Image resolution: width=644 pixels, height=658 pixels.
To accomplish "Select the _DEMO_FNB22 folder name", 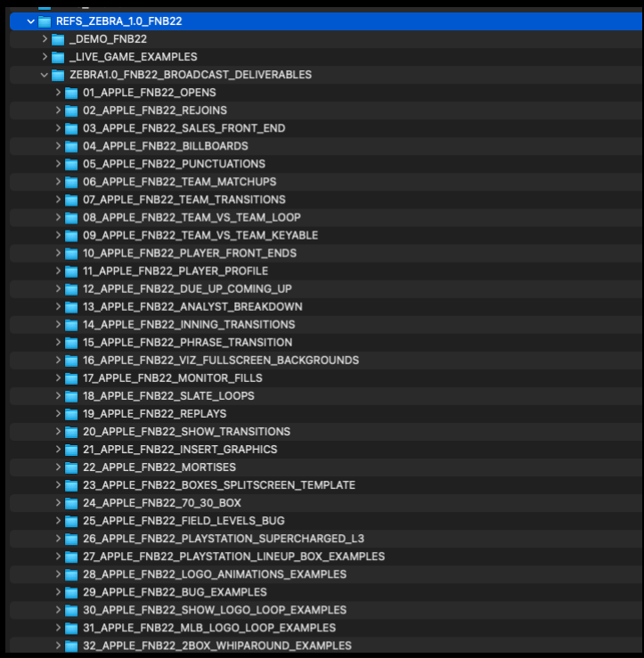I will 108,39.
